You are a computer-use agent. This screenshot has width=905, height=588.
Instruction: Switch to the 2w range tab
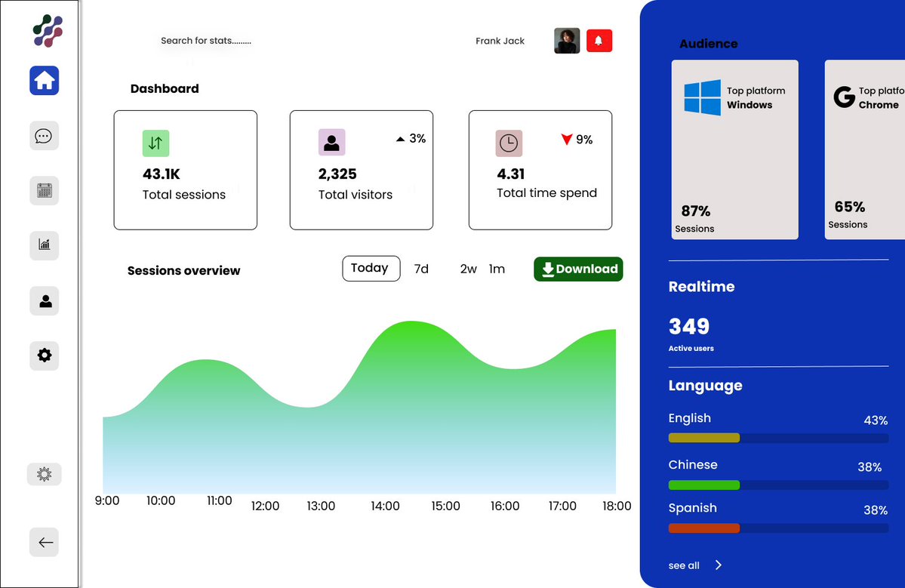[x=469, y=269]
